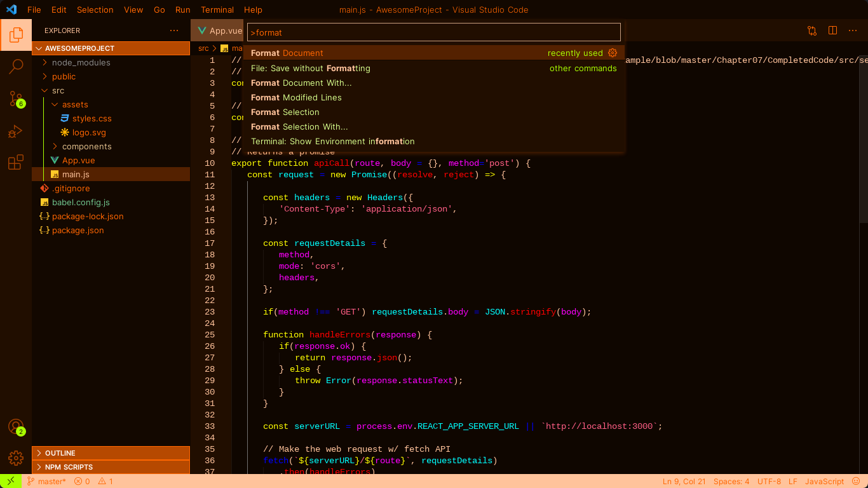Open the Run menu
This screenshot has height=488, width=868.
tap(183, 10)
